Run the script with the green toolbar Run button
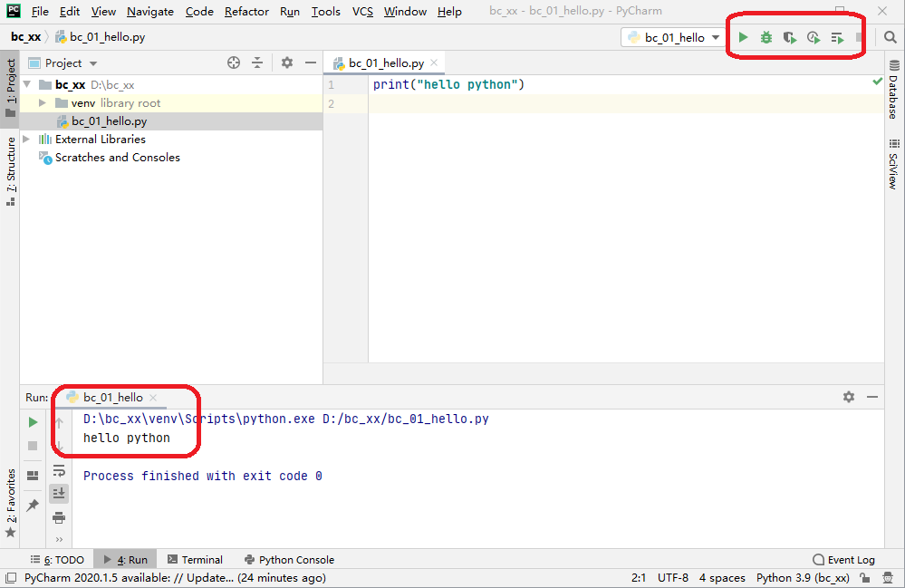905x588 pixels. (x=743, y=38)
